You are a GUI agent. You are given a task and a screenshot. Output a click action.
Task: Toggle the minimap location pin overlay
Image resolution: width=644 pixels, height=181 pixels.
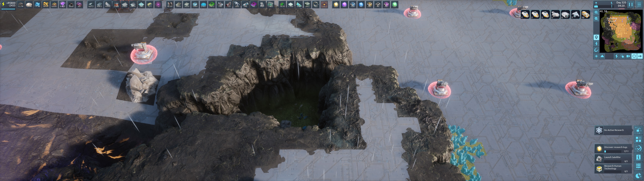pyautogui.click(x=596, y=37)
